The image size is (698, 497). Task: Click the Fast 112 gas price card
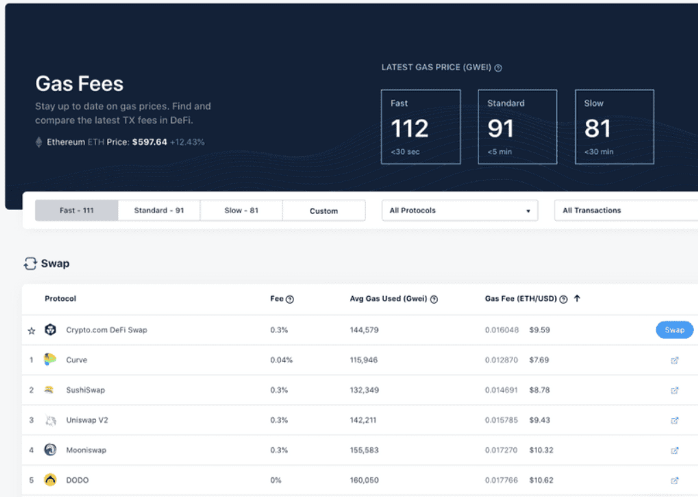[421, 127]
